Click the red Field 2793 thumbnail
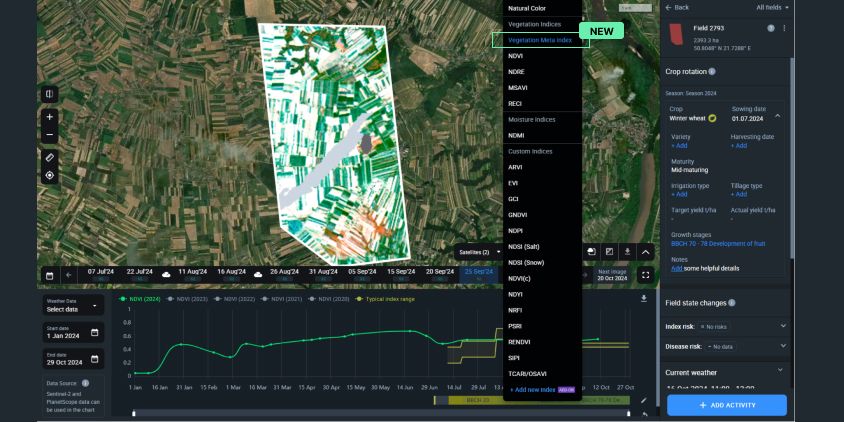This screenshot has width=844, height=422. pyautogui.click(x=675, y=34)
